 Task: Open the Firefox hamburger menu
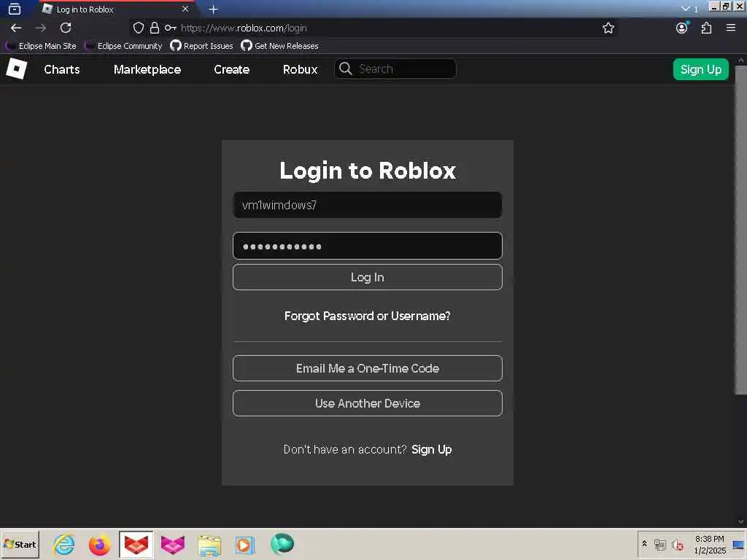pyautogui.click(x=731, y=28)
